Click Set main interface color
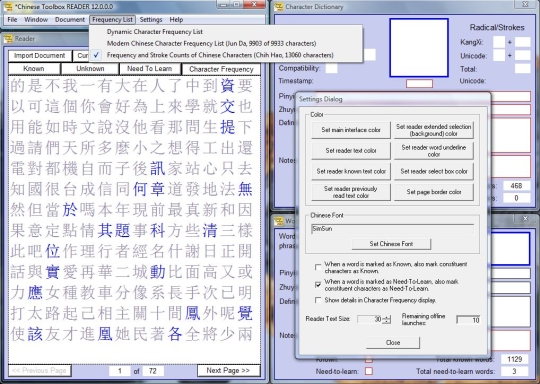 click(x=351, y=130)
